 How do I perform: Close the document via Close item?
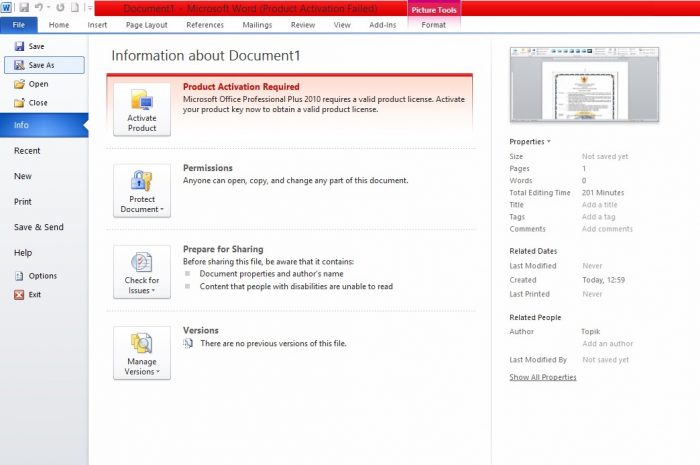[37, 103]
